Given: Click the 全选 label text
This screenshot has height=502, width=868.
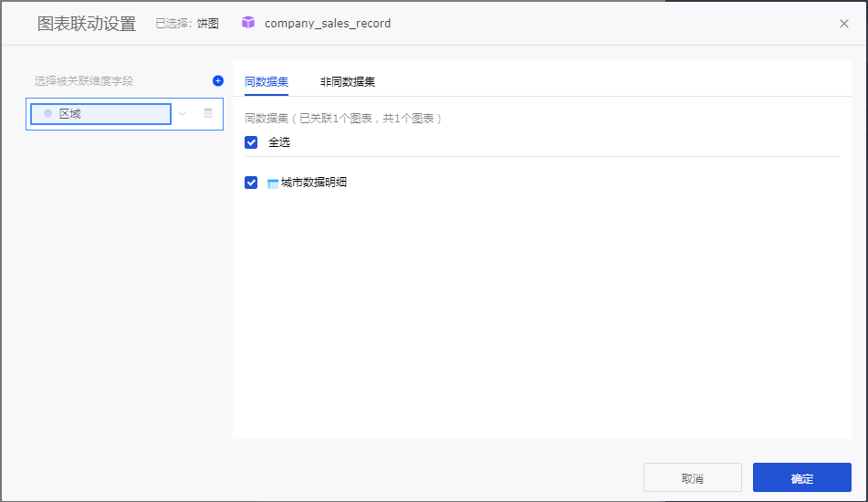Looking at the screenshot, I should [x=279, y=142].
